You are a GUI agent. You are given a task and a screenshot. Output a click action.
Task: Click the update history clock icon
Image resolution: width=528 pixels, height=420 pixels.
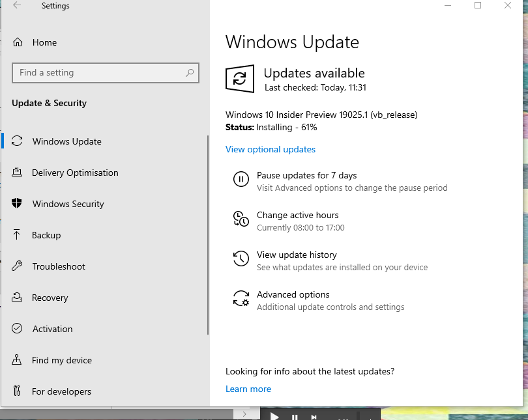(x=241, y=259)
